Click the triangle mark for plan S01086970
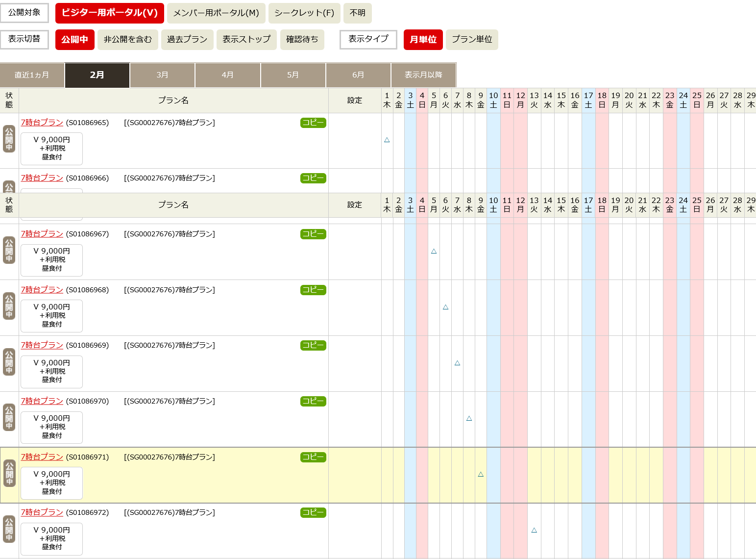Viewport: 756px width, 559px height. coord(469,418)
